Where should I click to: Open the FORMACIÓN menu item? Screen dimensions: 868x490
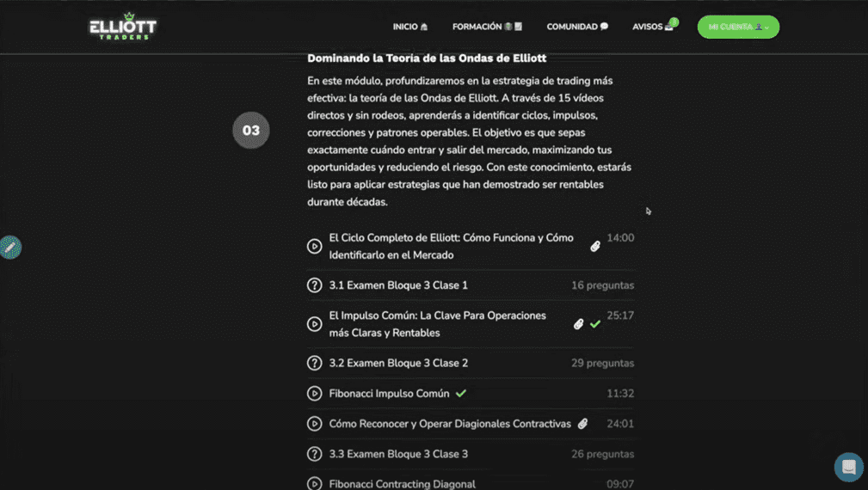487,27
